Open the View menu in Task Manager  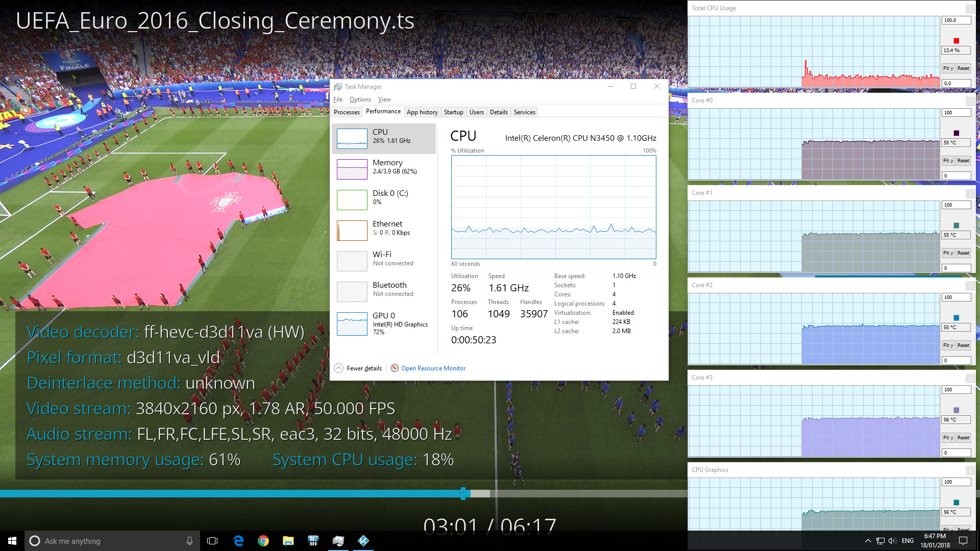coord(384,99)
